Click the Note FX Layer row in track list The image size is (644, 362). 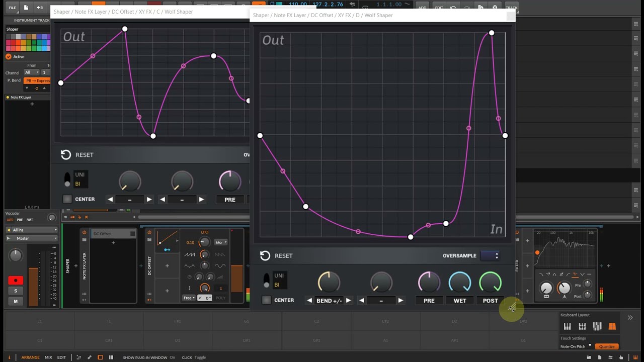pos(28,97)
